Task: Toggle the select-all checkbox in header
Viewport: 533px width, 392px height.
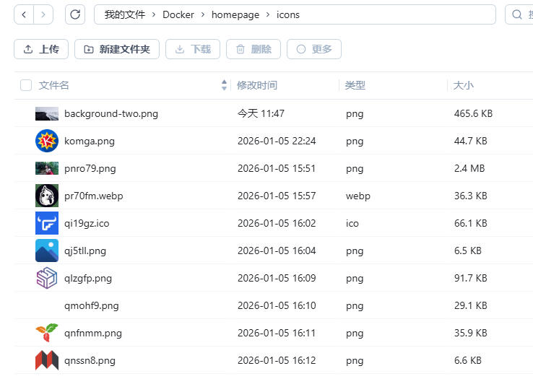Action: pyautogui.click(x=26, y=85)
